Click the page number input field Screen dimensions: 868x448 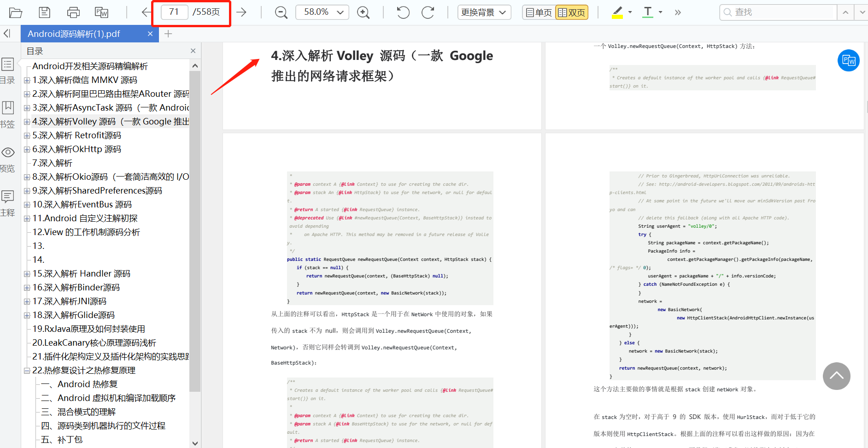pos(173,12)
